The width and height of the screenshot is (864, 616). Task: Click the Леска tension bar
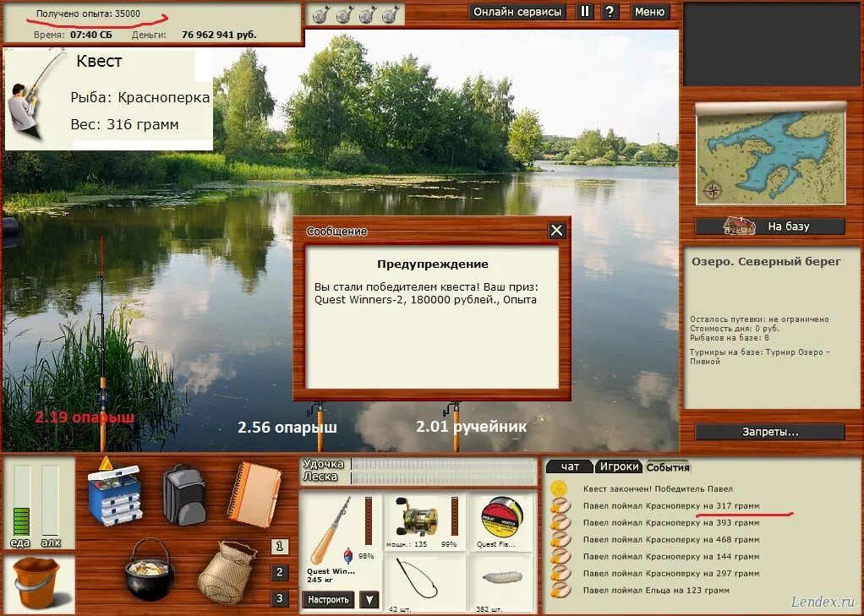click(x=444, y=477)
